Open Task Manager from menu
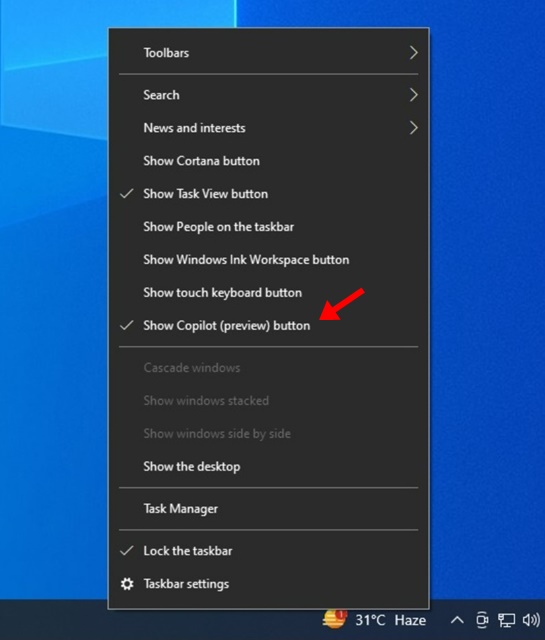 pyautogui.click(x=269, y=509)
